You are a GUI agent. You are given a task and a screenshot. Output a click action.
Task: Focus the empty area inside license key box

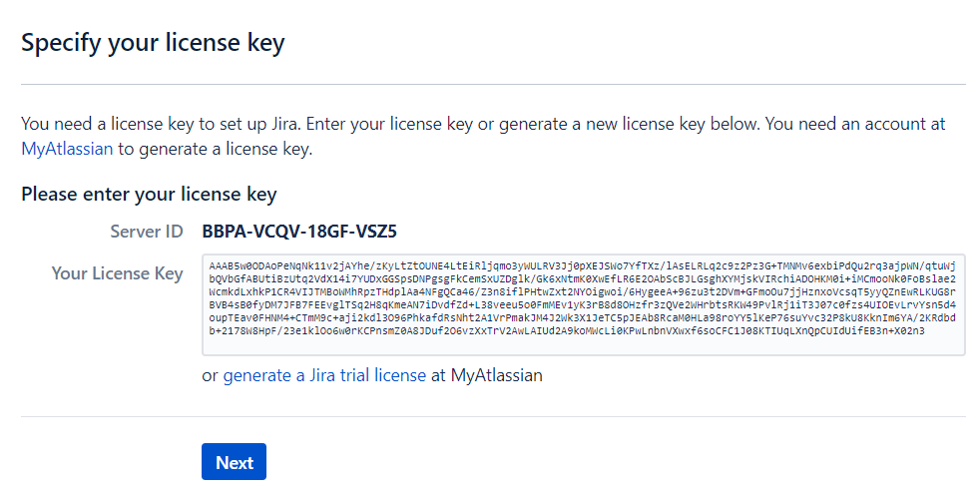pyautogui.click(x=583, y=345)
